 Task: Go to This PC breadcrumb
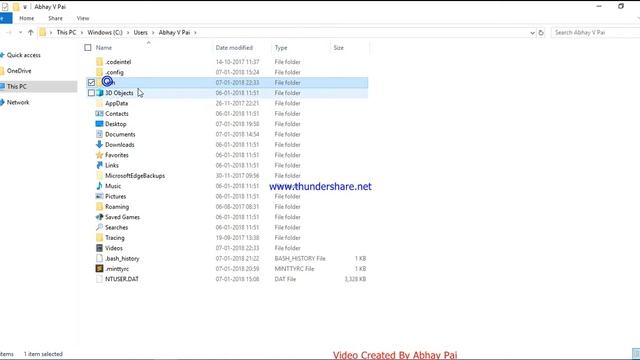click(67, 33)
